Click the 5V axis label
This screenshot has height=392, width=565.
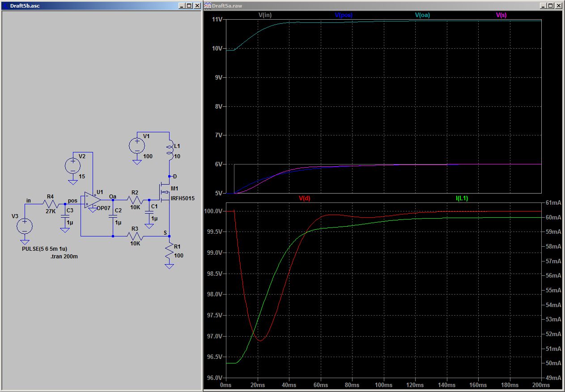tap(218, 193)
